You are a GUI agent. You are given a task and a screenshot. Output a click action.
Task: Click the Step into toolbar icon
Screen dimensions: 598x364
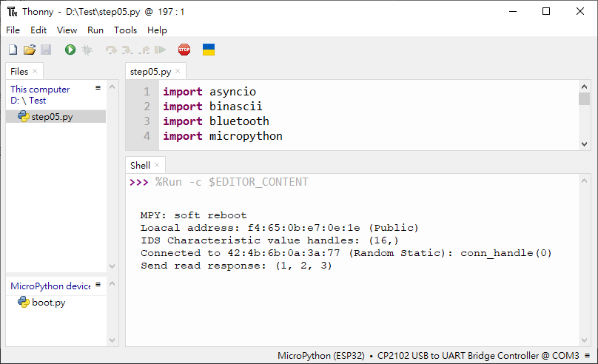tap(127, 50)
